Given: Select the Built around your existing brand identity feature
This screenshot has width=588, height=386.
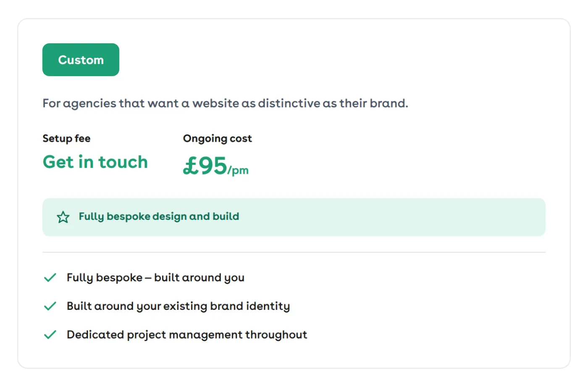Looking at the screenshot, I should click(178, 306).
